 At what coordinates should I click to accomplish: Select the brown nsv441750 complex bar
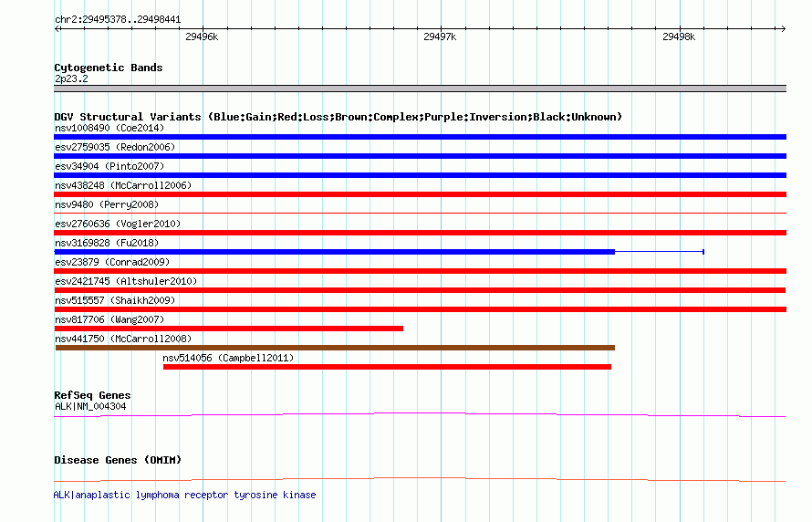[x=335, y=348]
